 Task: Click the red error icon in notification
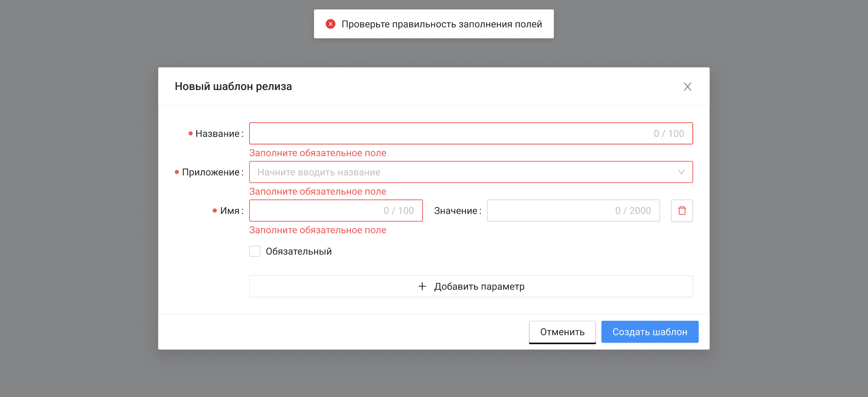pos(331,24)
